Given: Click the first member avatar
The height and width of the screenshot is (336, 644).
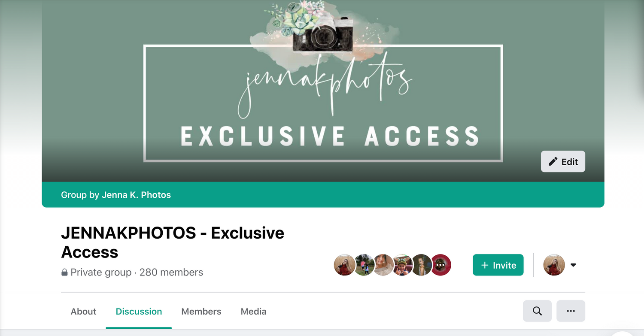Looking at the screenshot, I should click(344, 265).
